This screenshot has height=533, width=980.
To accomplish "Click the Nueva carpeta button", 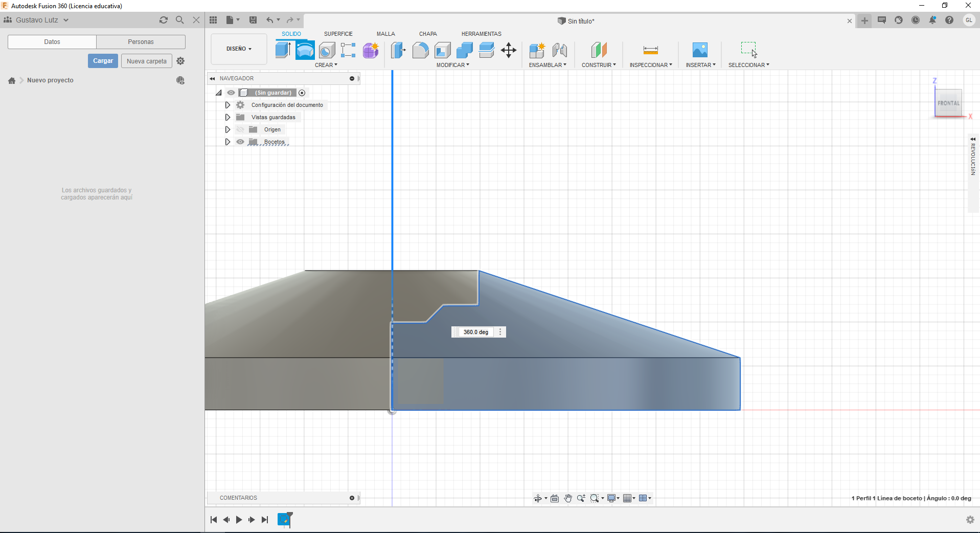I will pos(147,61).
